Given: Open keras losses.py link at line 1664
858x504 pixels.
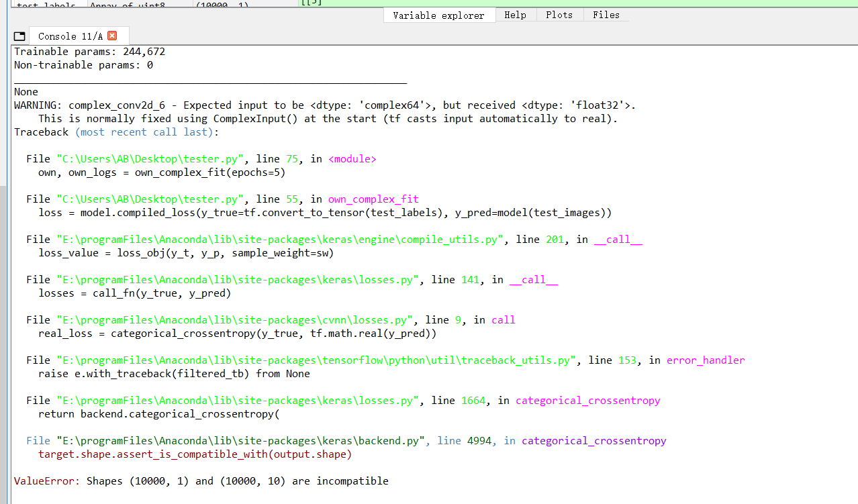Looking at the screenshot, I should pyautogui.click(x=238, y=401).
